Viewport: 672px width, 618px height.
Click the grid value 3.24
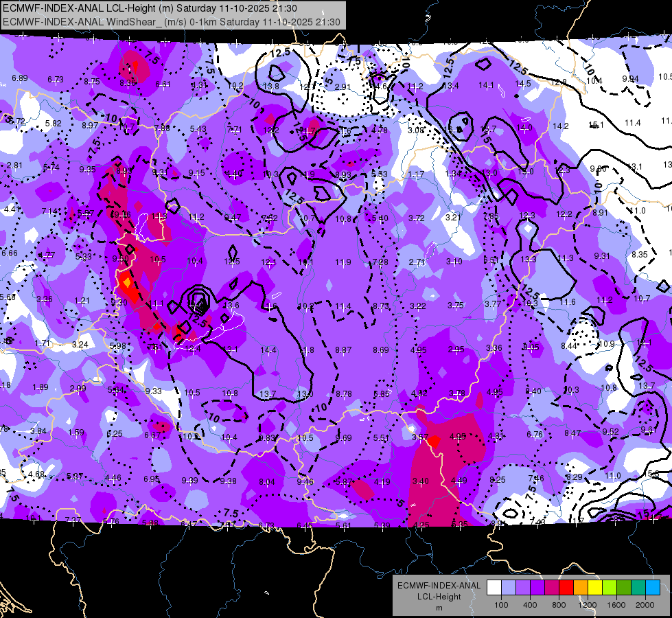pos(80,345)
